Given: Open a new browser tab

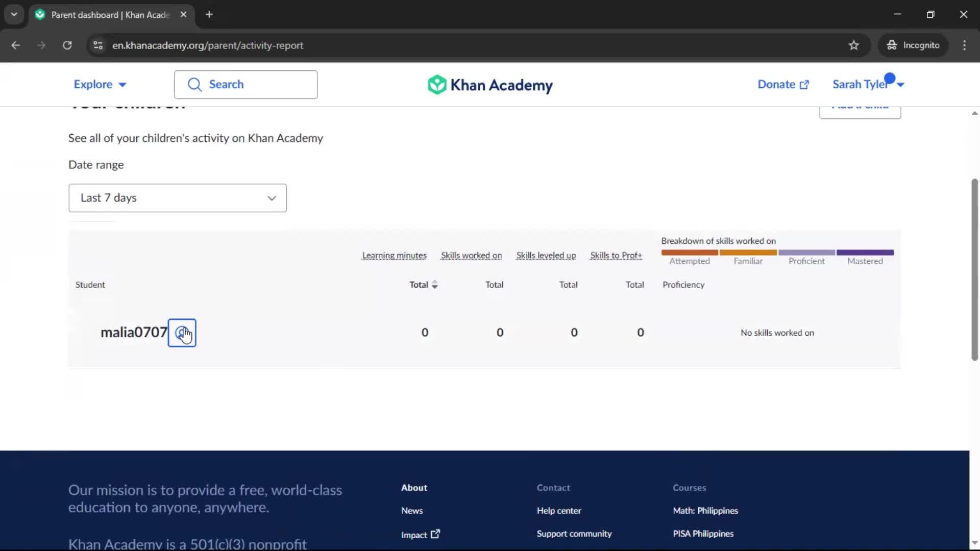Looking at the screenshot, I should (x=209, y=15).
